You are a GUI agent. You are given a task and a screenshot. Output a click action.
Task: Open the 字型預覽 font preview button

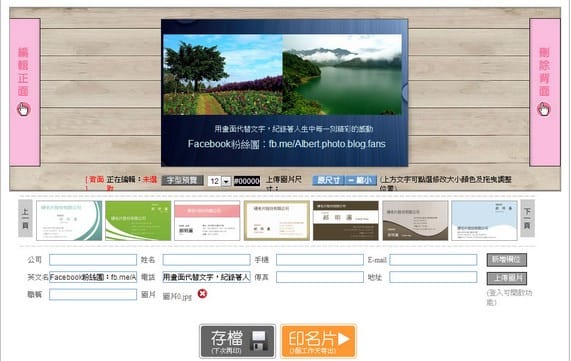pyautogui.click(x=182, y=180)
